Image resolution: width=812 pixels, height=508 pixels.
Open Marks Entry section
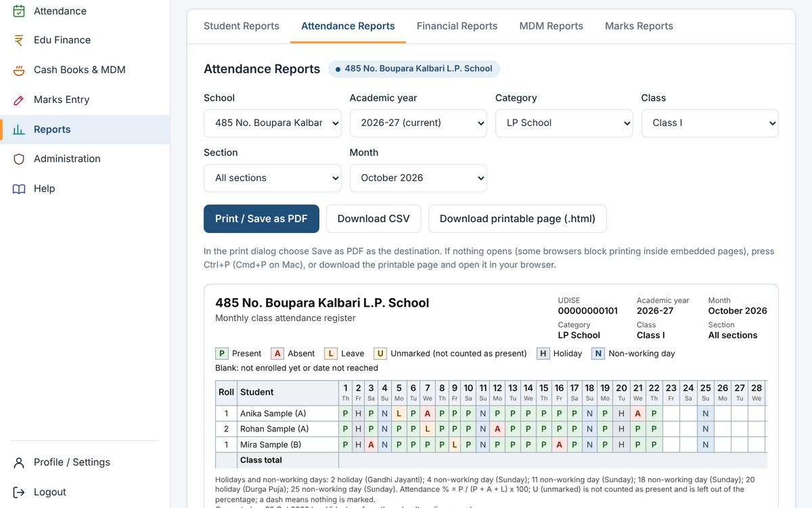point(85,100)
